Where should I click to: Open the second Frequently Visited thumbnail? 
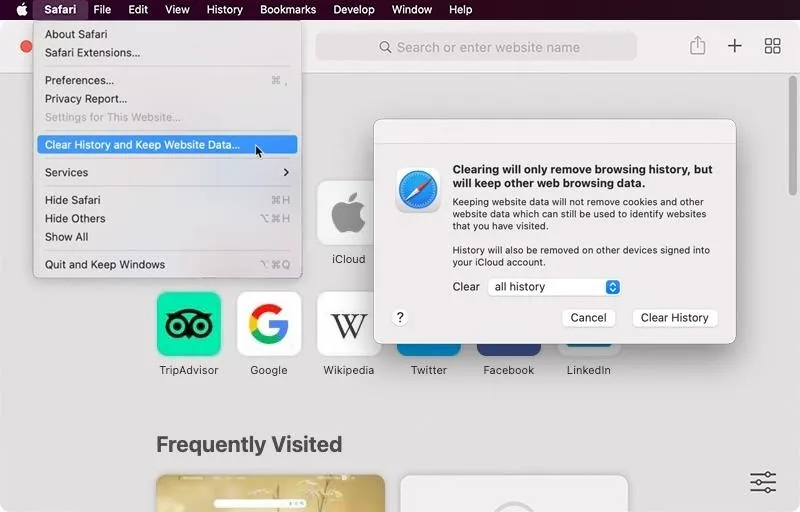click(x=514, y=493)
